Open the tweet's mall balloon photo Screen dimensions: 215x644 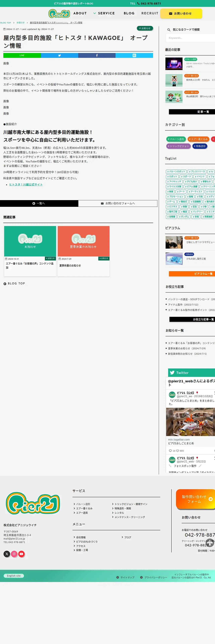point(191,422)
